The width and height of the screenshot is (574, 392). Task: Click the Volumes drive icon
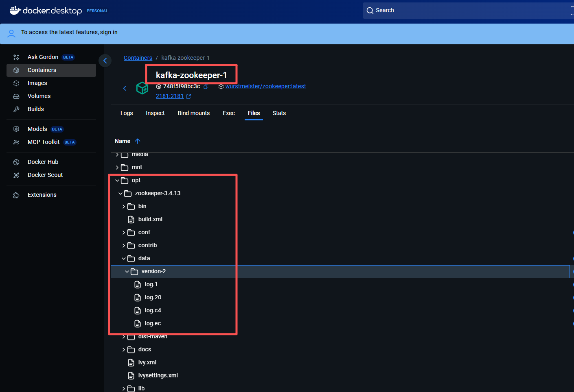16,96
